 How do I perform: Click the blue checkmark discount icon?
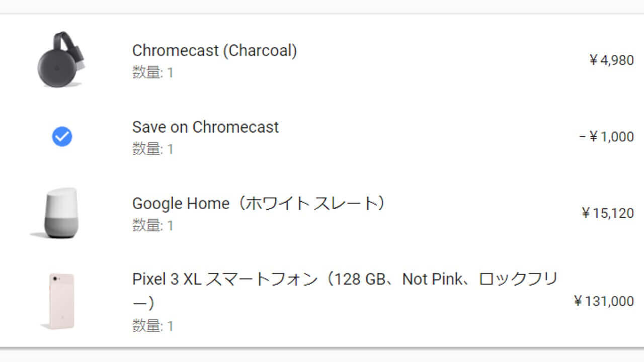(x=62, y=136)
